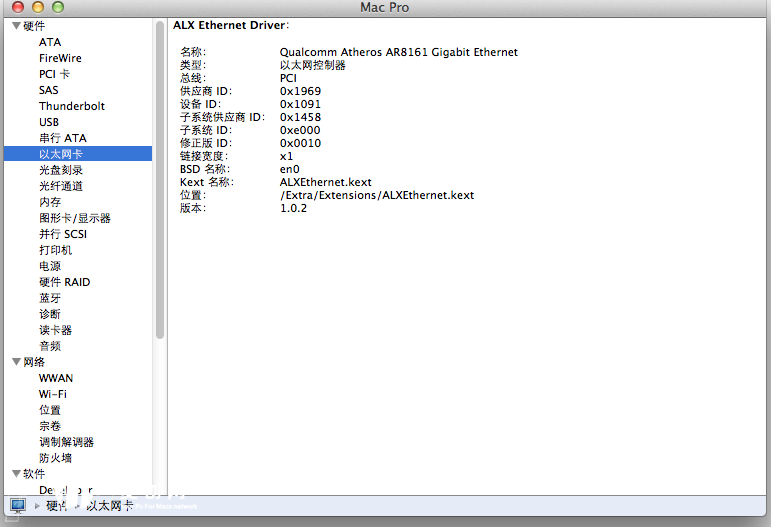Screen dimensions: 771x527
Task: Click the sidebar vertical scrollbar
Action: point(159,180)
